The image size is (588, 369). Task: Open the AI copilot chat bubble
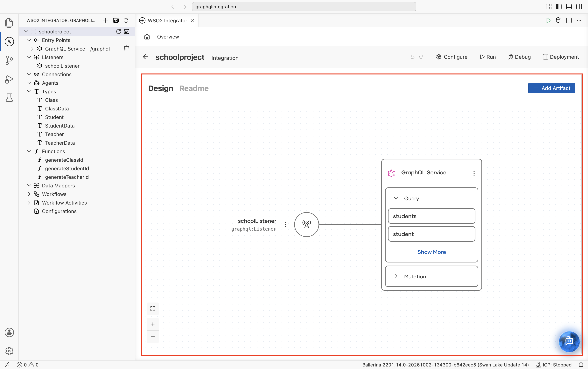click(x=569, y=341)
